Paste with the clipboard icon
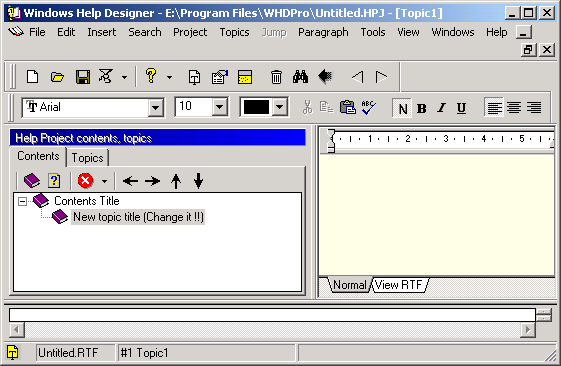The height and width of the screenshot is (366, 561). 347,107
